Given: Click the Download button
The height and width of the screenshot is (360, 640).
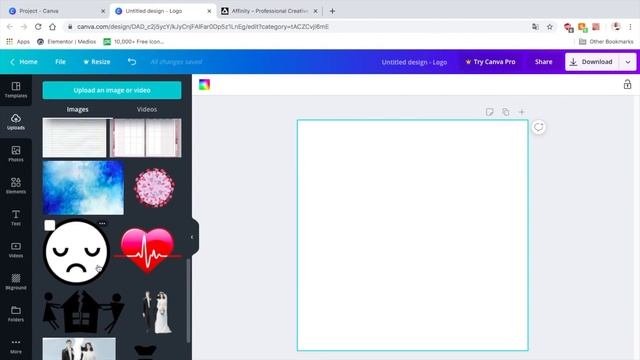Looking at the screenshot, I should click(x=592, y=62).
